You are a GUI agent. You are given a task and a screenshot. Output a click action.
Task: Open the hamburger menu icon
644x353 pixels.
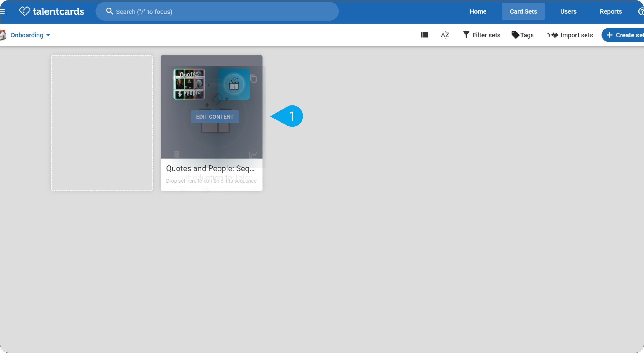tap(3, 11)
